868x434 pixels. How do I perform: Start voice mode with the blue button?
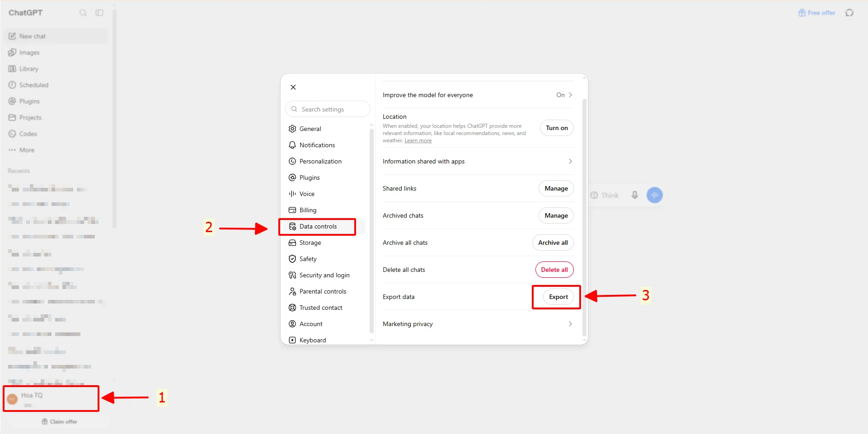point(655,195)
